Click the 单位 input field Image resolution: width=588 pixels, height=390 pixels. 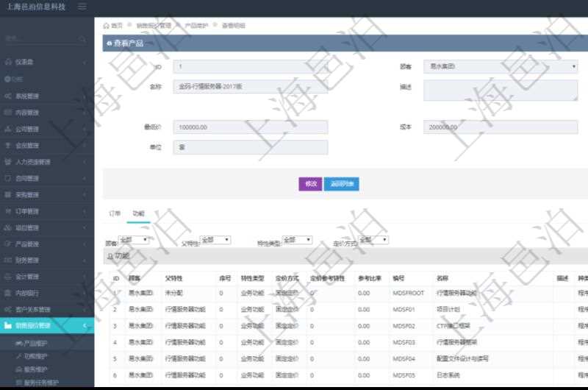click(x=251, y=147)
